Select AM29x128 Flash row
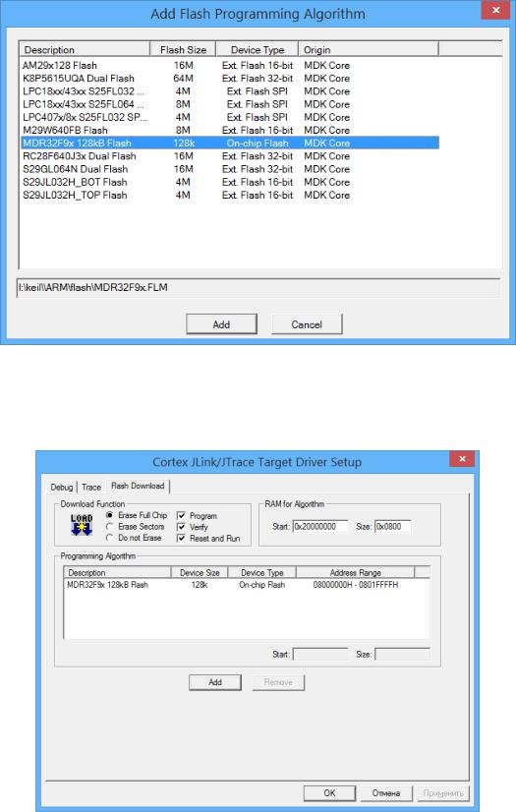Image resolution: width=516 pixels, height=812 pixels. pos(230,65)
